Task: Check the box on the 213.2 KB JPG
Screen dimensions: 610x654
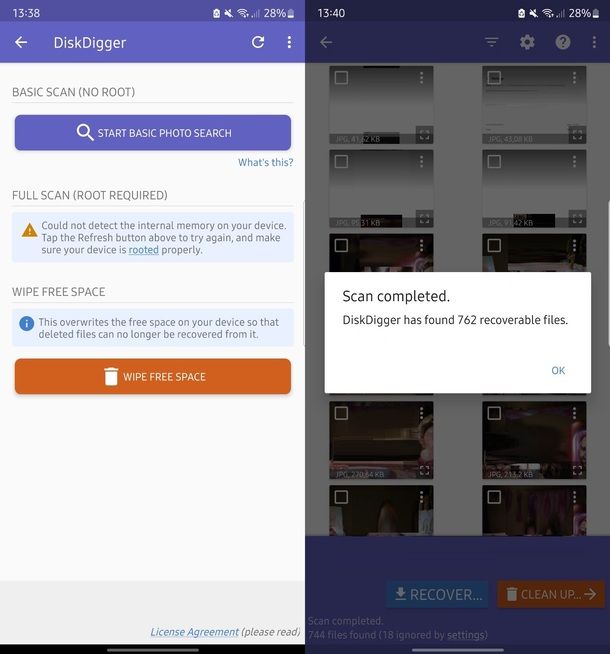Action: tap(494, 413)
